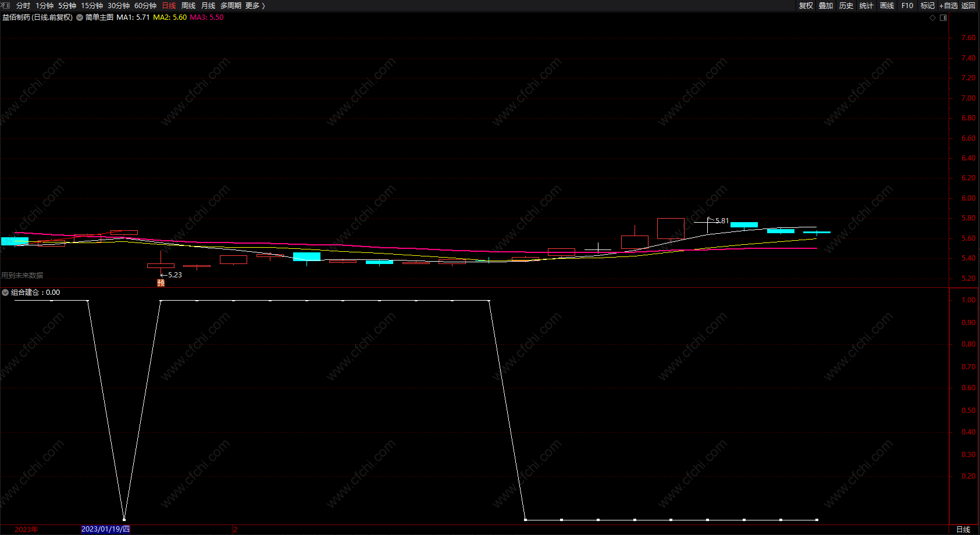Expand the 组合建仓 indicator dropdown arrow
The image size is (980, 535).
click(5, 293)
